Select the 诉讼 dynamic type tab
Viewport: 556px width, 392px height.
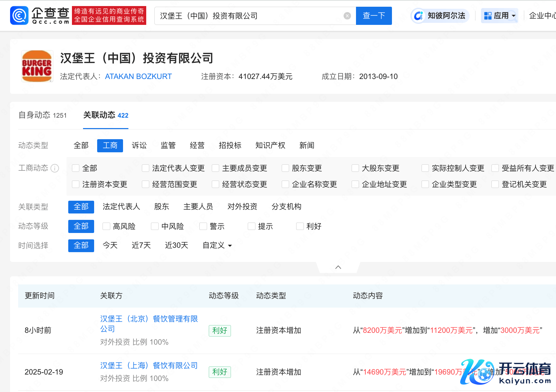point(139,146)
